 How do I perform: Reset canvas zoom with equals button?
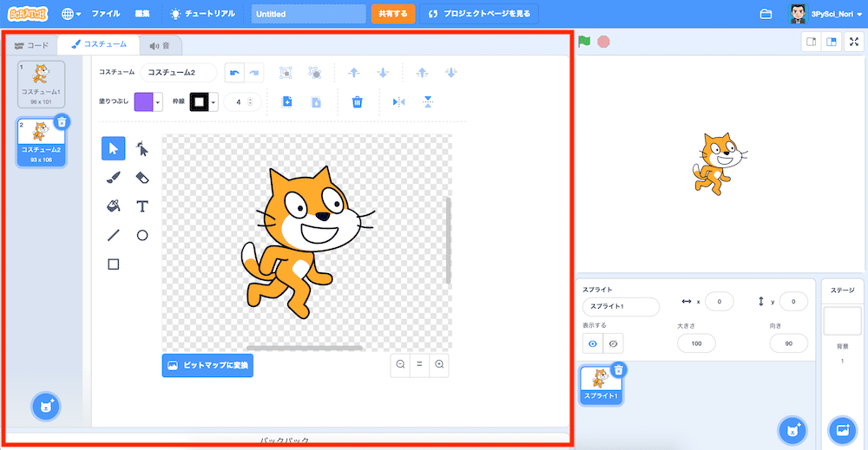(419, 364)
